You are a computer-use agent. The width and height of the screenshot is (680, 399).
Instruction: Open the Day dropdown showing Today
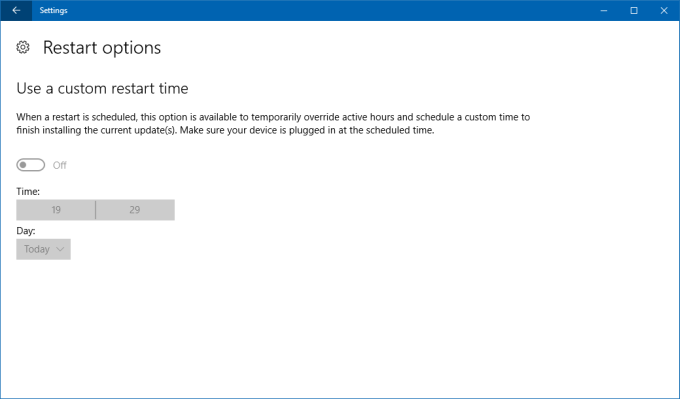click(43, 249)
